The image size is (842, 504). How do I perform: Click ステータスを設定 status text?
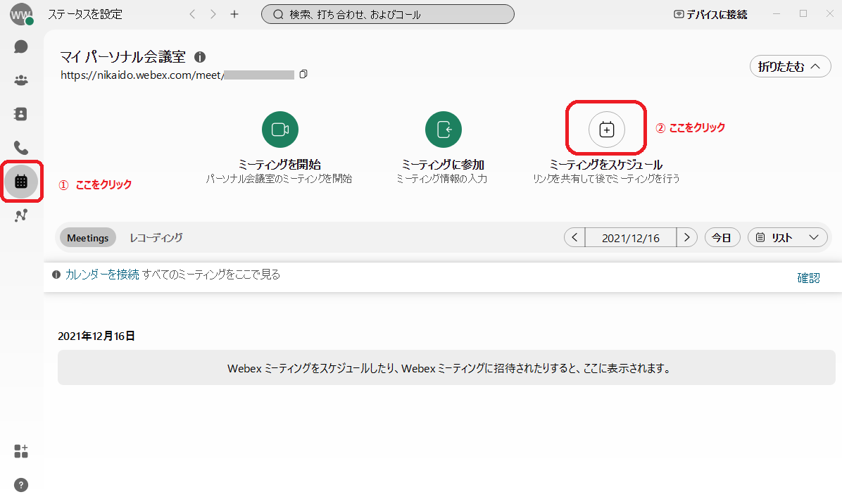(85, 15)
